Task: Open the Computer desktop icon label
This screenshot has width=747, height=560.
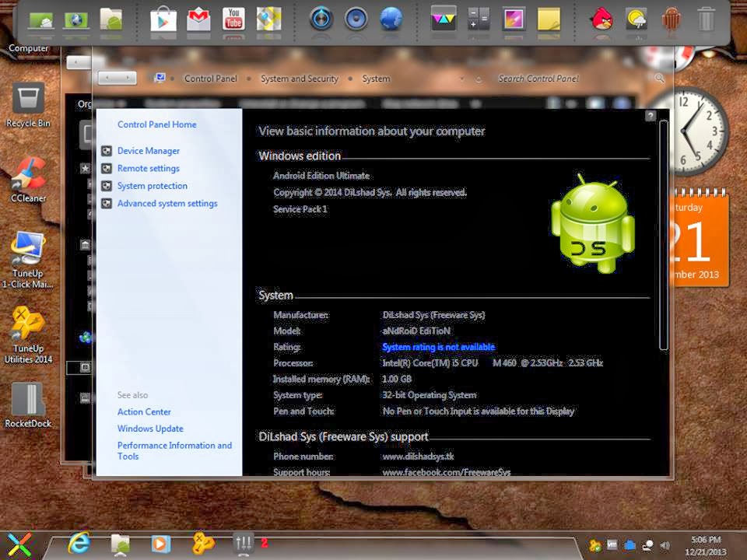Action: pos(28,48)
